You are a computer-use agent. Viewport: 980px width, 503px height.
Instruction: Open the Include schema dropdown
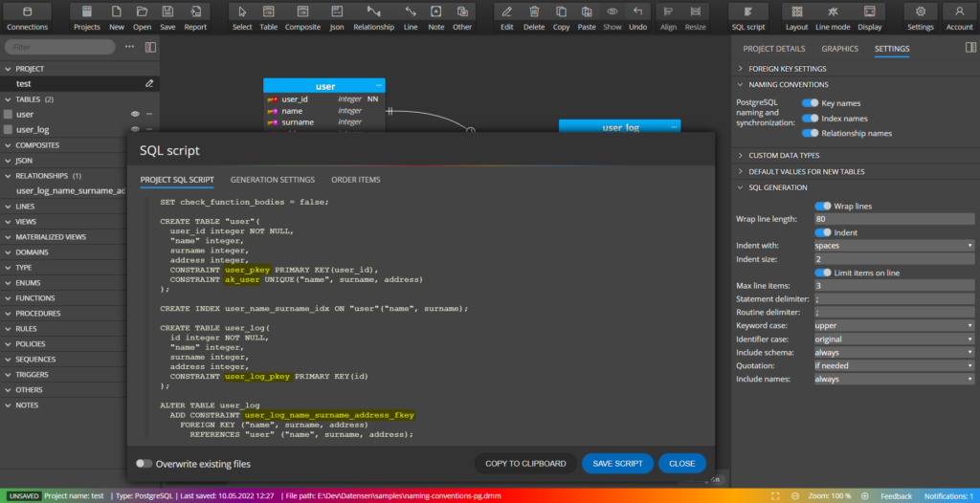coord(895,353)
